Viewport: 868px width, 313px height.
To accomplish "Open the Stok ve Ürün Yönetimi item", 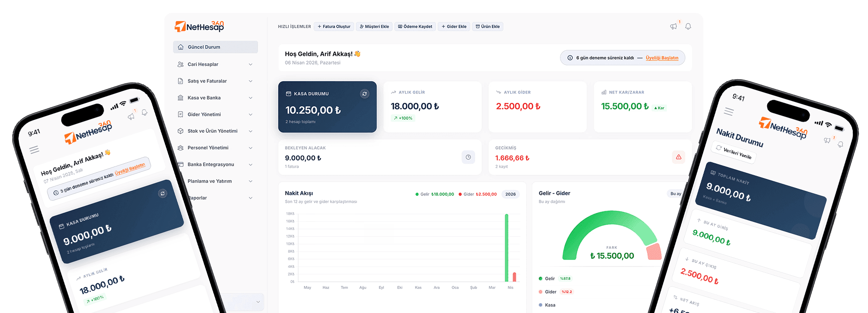I will (216, 131).
